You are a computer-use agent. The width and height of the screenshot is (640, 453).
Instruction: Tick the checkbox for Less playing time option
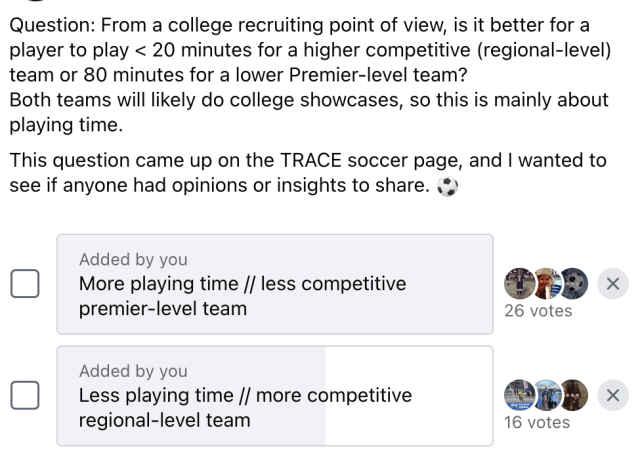pyautogui.click(x=25, y=395)
